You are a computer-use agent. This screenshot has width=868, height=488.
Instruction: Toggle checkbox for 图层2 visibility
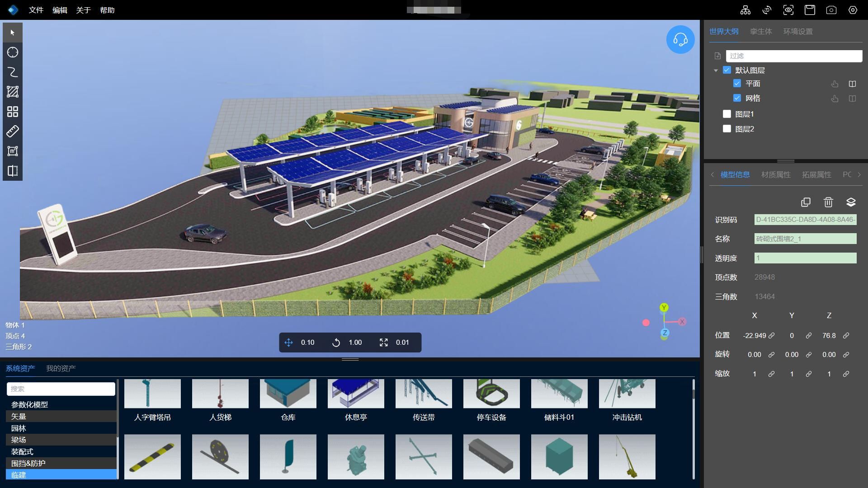[726, 129]
